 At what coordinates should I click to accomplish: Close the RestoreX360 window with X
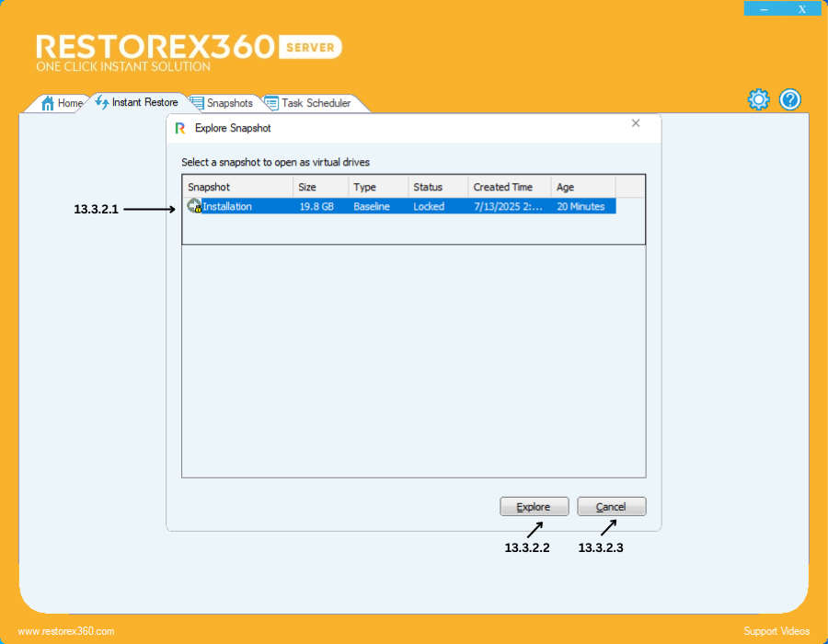pyautogui.click(x=802, y=9)
